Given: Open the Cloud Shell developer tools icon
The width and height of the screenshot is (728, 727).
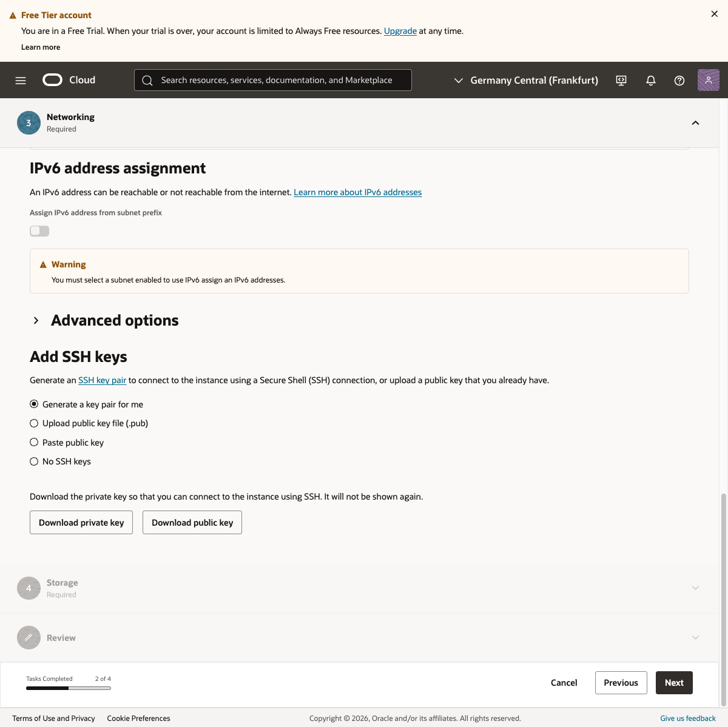Looking at the screenshot, I should 621,80.
